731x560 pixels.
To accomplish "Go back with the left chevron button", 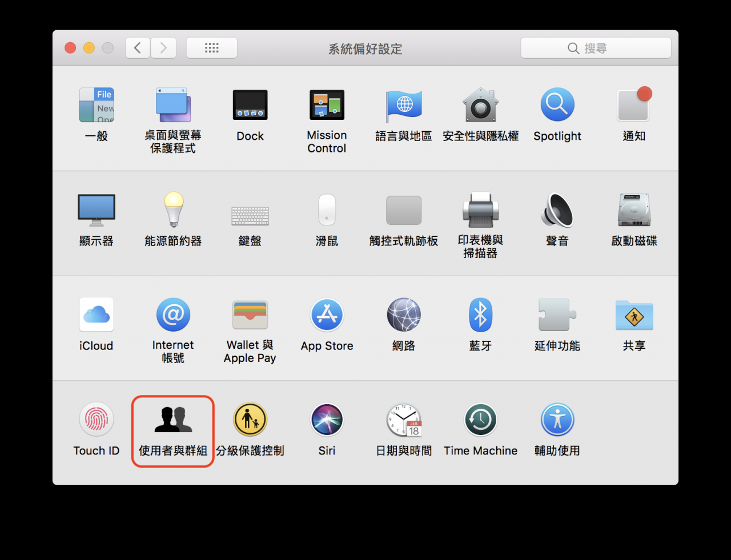I will point(138,48).
